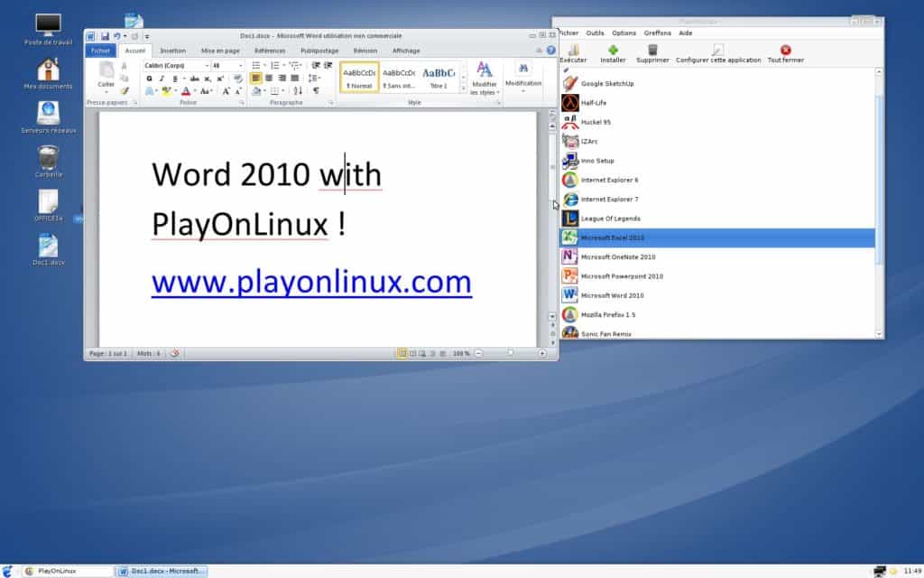Select the Format Painter brush icon
924x578 pixels.
pyautogui.click(x=125, y=89)
